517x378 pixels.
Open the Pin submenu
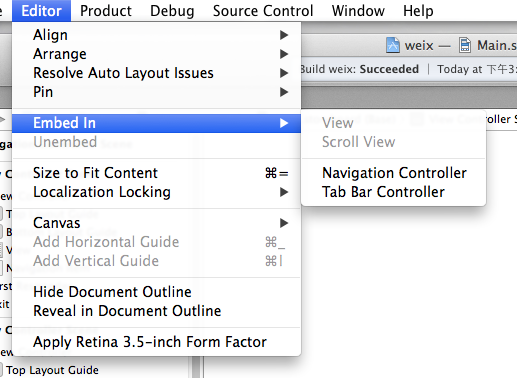click(156, 92)
